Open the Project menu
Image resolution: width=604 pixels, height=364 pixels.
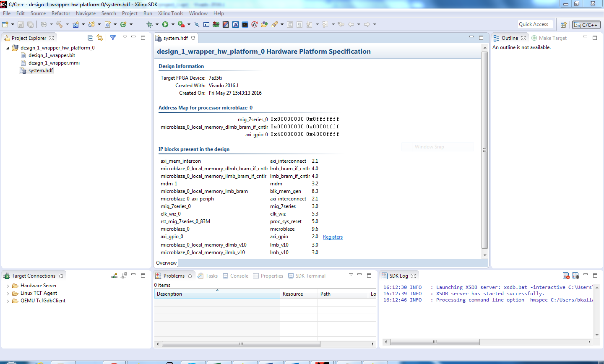(130, 13)
